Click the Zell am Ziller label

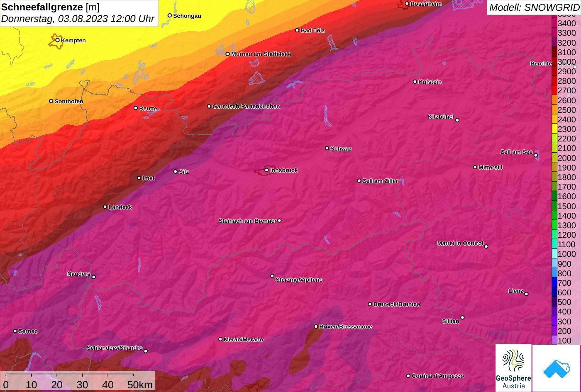click(x=380, y=181)
